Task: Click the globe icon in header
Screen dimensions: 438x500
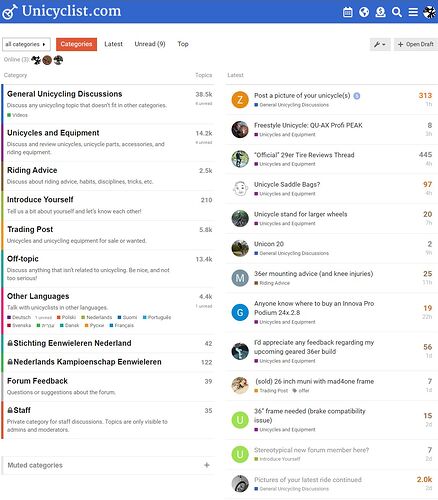Action: coord(364,12)
